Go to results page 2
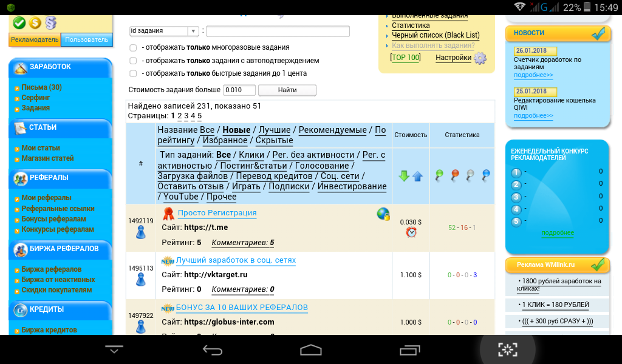The height and width of the screenshot is (364, 622). 179,115
